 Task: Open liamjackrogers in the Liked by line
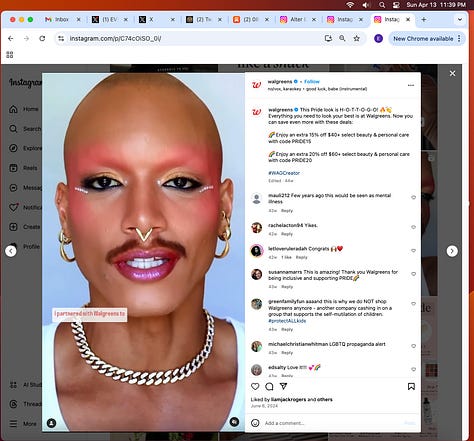(288, 399)
